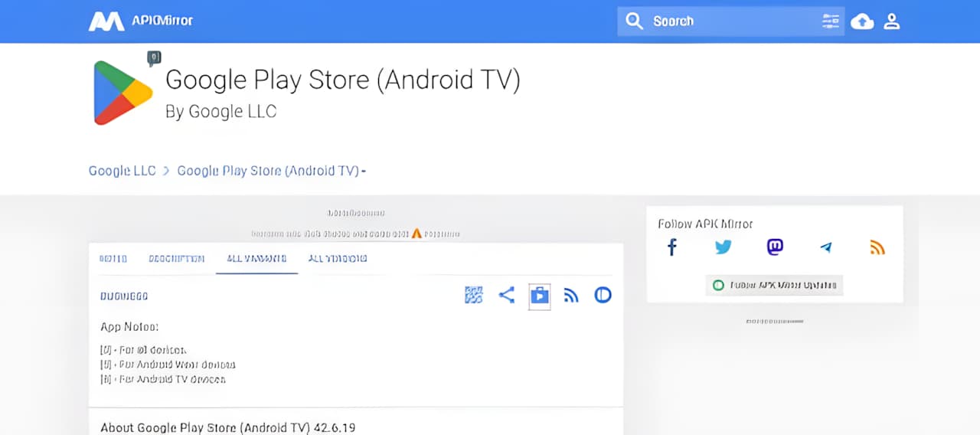980x435 pixels.
Task: Select the All Variants tab
Action: click(x=256, y=259)
